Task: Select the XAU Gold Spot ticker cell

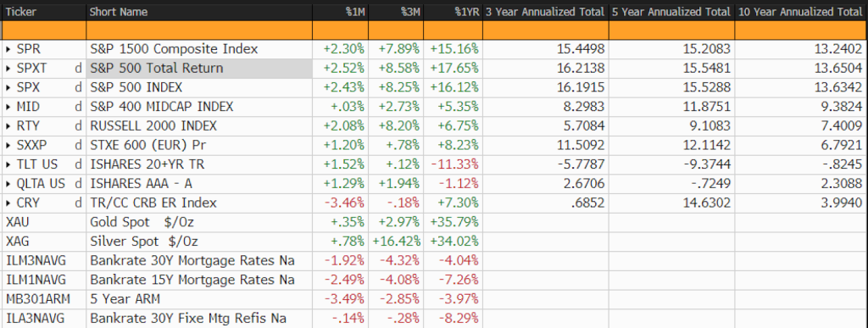Action: point(43,222)
